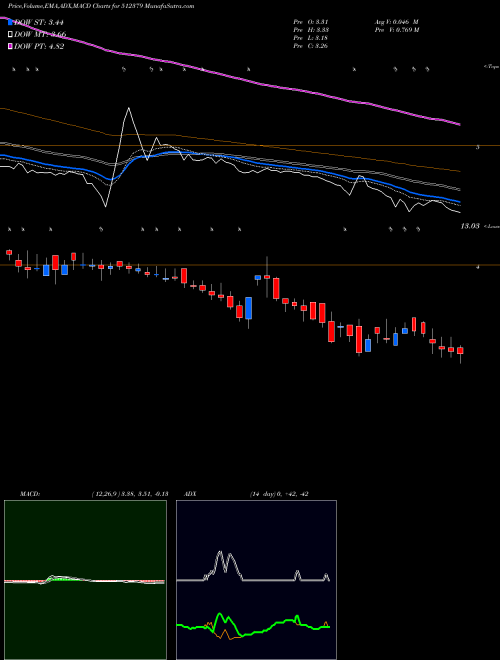Click the ADX (14 day) values text
This screenshot has width=500, height=660.
[x=279, y=494]
